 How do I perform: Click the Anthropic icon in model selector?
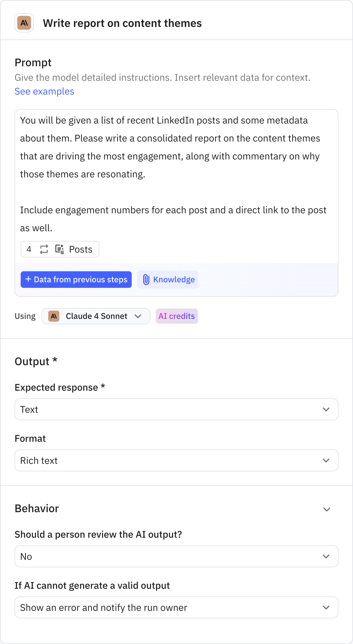(54, 316)
